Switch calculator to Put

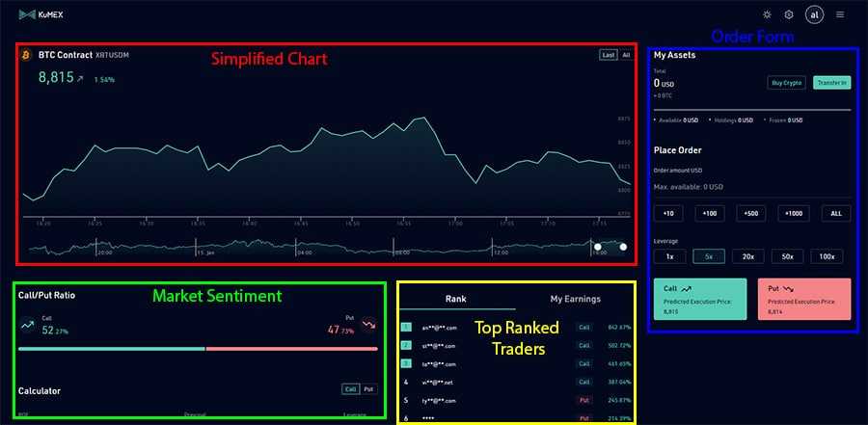[x=368, y=389]
